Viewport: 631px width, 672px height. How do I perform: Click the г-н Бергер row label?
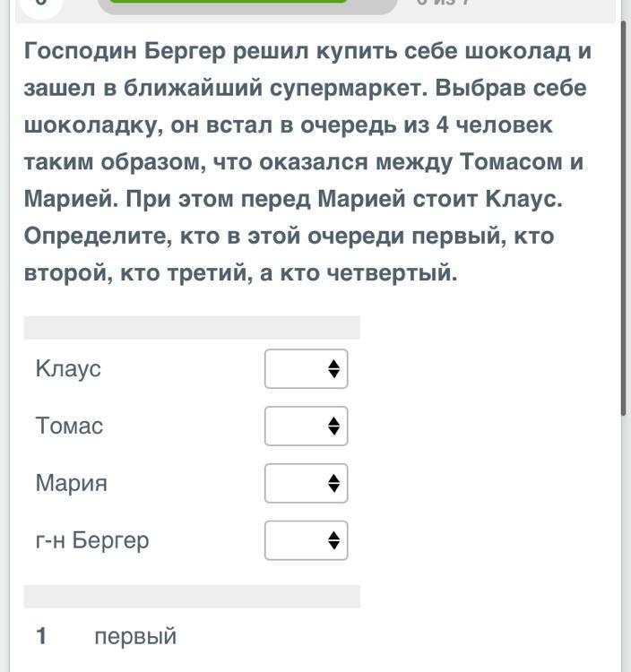coord(92,540)
